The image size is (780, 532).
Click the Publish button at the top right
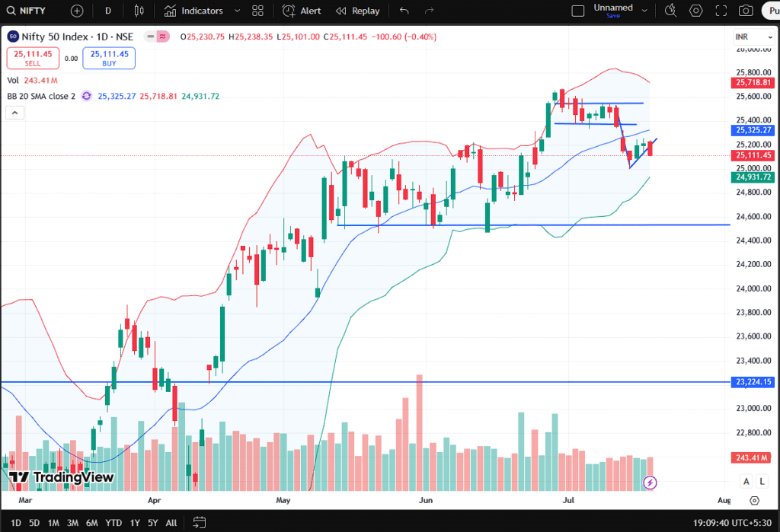click(x=772, y=11)
